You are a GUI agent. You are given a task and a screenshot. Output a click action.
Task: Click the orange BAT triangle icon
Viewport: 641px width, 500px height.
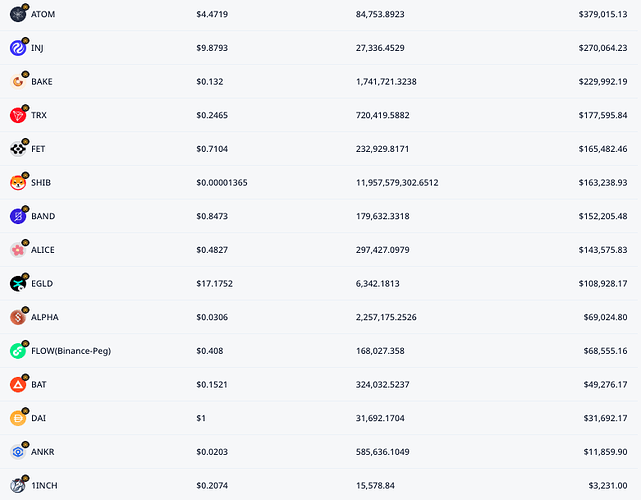(18, 385)
